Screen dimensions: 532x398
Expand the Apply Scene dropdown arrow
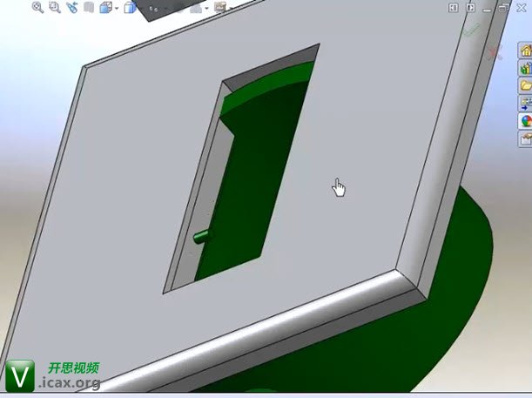pyautogui.click(x=206, y=9)
